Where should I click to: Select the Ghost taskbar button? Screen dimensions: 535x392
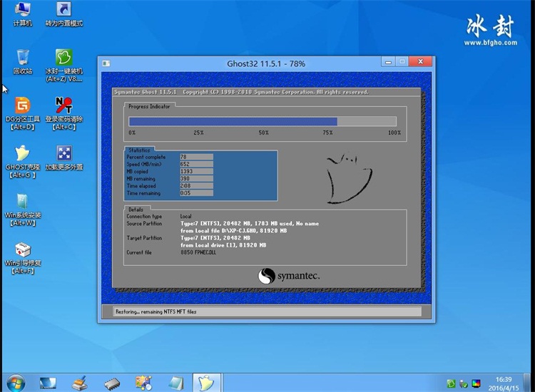pyautogui.click(x=207, y=383)
